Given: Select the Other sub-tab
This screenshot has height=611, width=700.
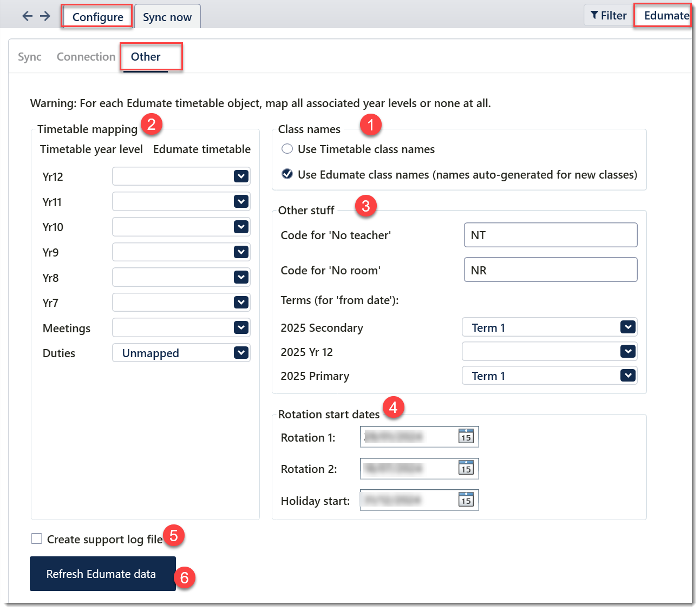Looking at the screenshot, I should (146, 57).
